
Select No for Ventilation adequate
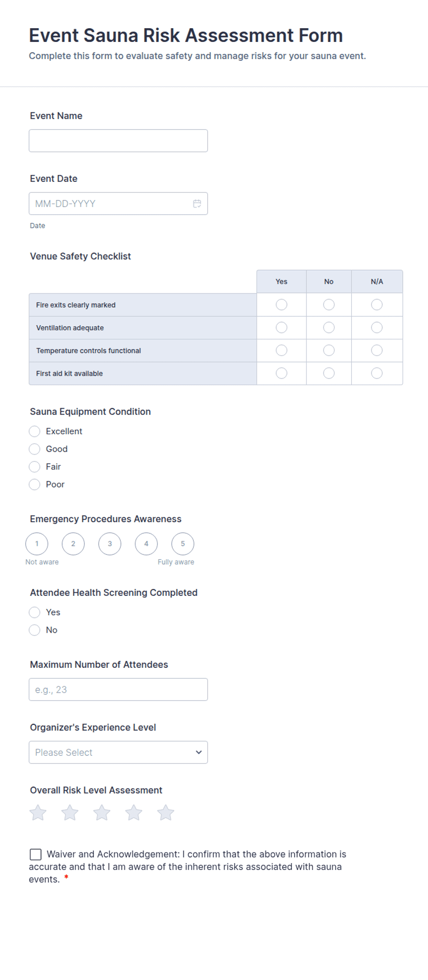pyautogui.click(x=329, y=328)
